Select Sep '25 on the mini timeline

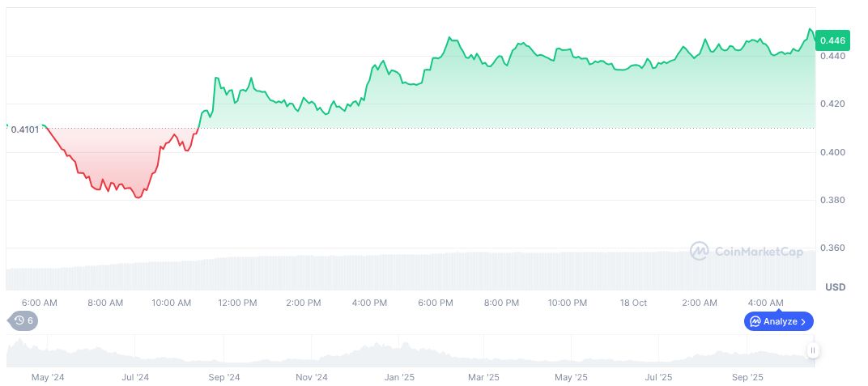point(747,377)
